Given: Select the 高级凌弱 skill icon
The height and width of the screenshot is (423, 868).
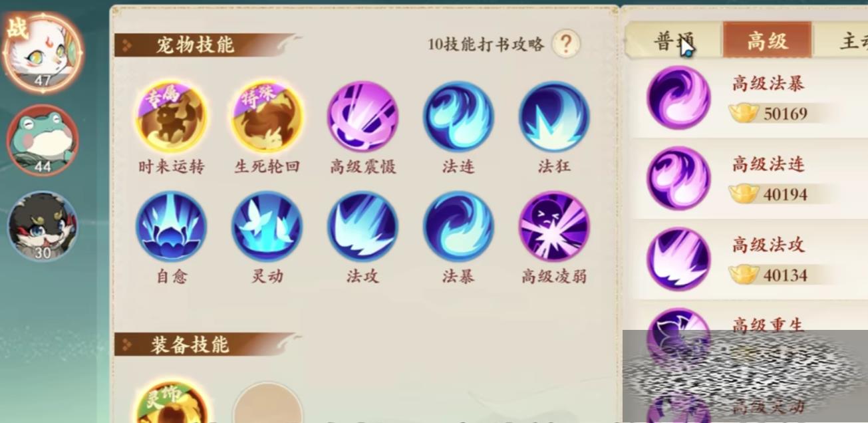Looking at the screenshot, I should [x=554, y=227].
